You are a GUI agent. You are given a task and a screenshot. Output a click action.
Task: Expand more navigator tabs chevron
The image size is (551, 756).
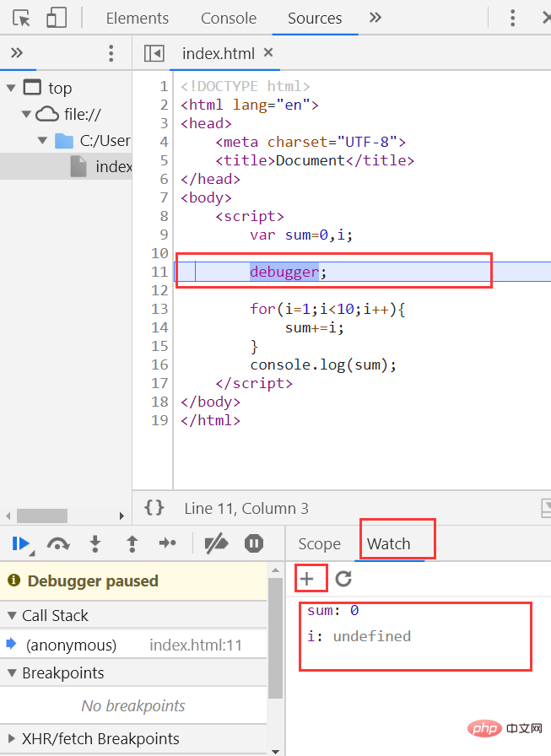[x=17, y=52]
